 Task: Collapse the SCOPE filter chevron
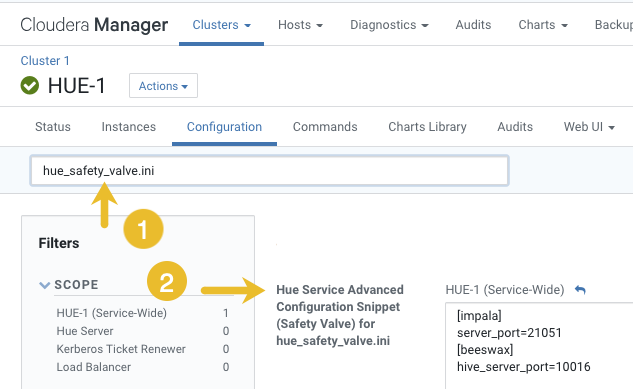tap(44, 285)
